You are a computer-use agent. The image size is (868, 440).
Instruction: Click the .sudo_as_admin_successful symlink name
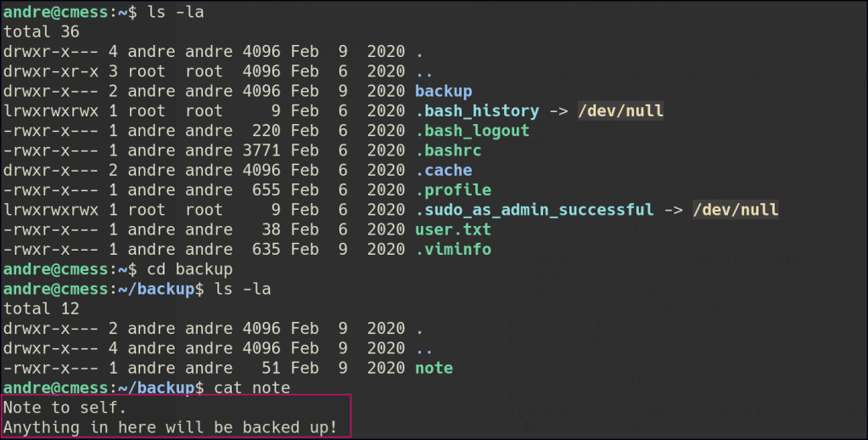pyautogui.click(x=534, y=210)
